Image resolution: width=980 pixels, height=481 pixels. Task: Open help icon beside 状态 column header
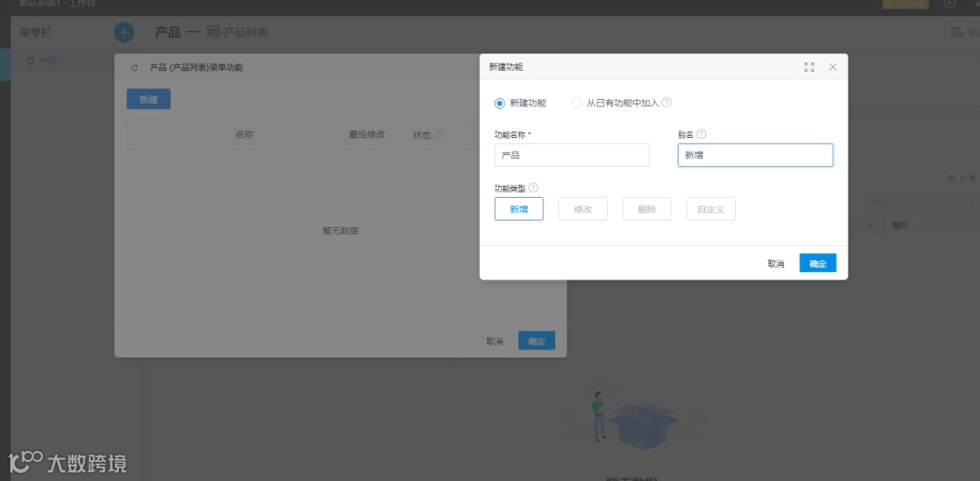(x=439, y=135)
